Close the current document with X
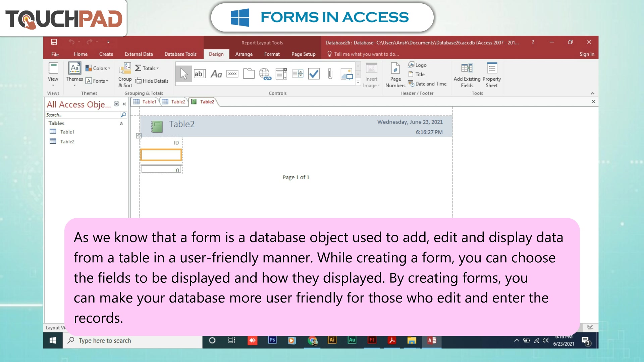 pos(593,102)
